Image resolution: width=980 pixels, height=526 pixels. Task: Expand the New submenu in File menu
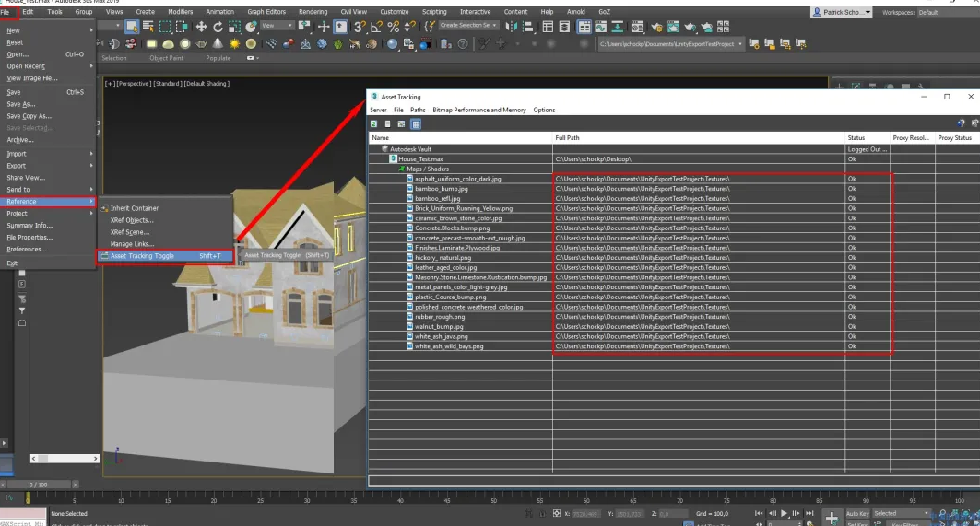[48, 30]
